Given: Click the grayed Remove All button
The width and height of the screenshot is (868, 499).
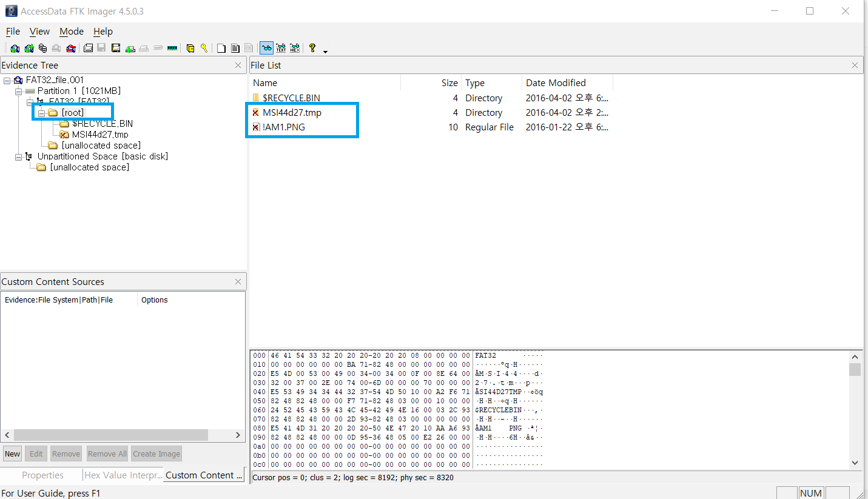Looking at the screenshot, I should 107,454.
